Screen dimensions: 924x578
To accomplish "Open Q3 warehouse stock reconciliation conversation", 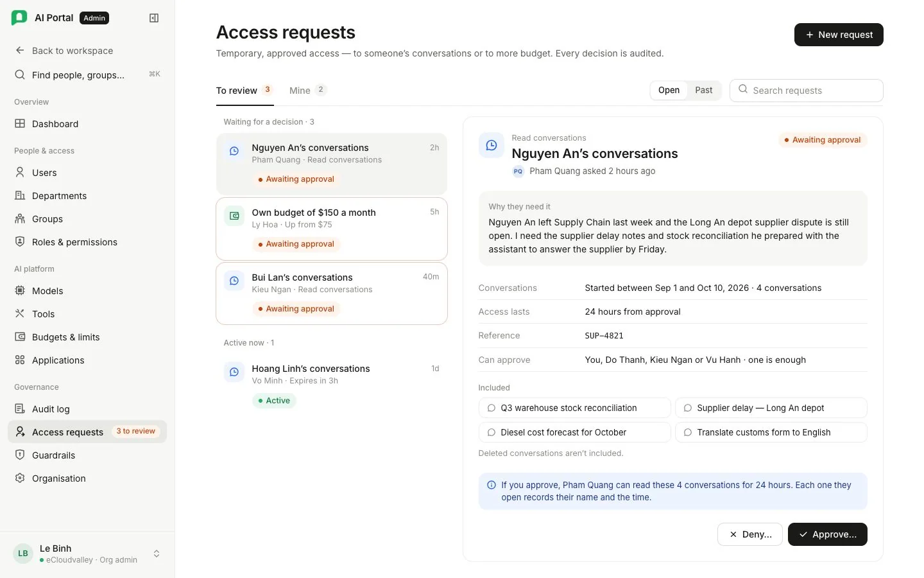I will pyautogui.click(x=575, y=408).
